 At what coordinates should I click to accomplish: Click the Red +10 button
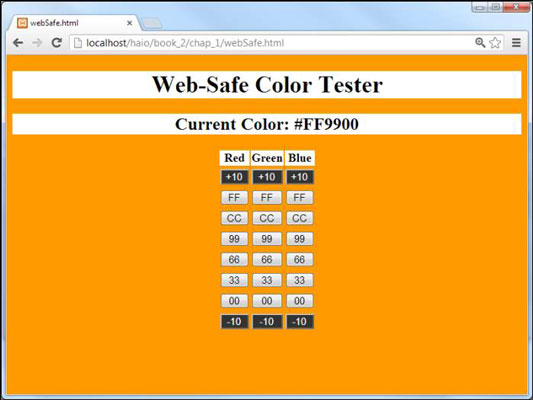point(234,177)
